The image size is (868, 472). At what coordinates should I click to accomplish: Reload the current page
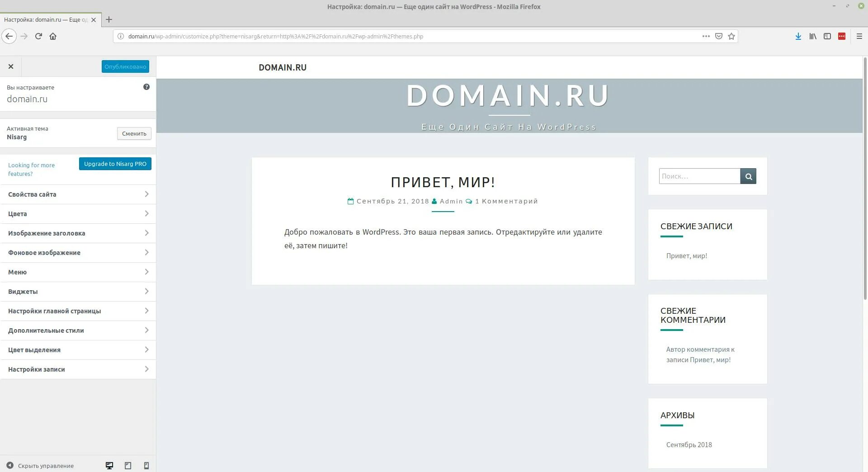tap(38, 36)
